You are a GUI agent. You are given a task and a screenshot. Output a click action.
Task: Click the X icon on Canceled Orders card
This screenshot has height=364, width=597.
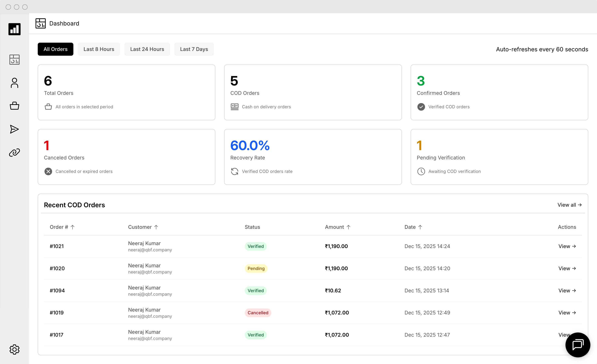point(48,171)
